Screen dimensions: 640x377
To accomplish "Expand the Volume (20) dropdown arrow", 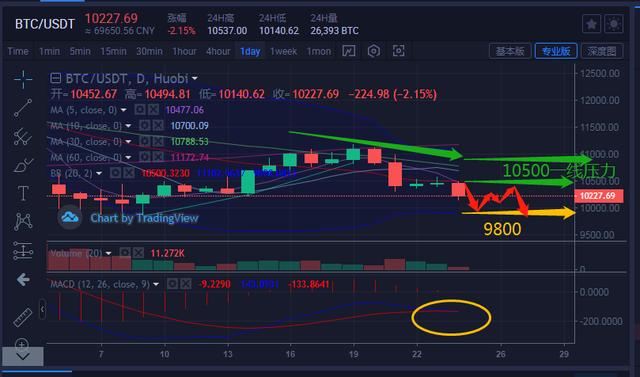I will point(109,253).
